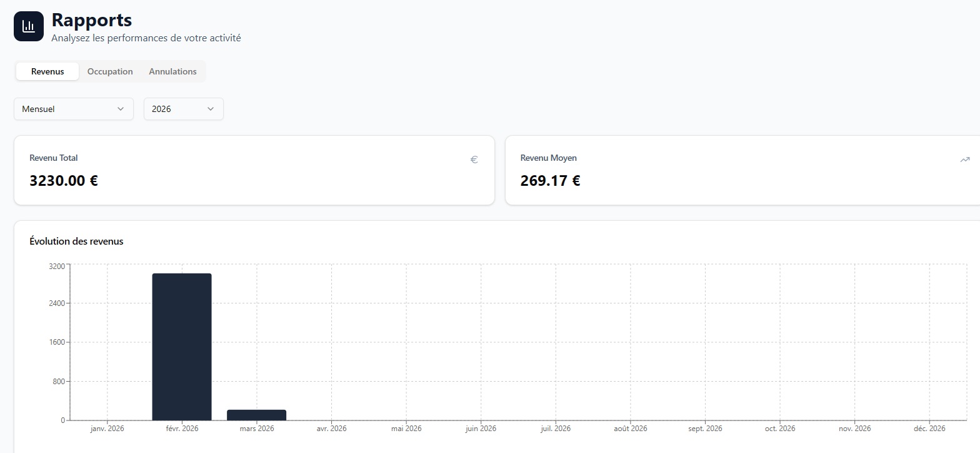This screenshot has height=453, width=980.
Task: Click the Rapports bar chart logo icon
Action: 29,26
